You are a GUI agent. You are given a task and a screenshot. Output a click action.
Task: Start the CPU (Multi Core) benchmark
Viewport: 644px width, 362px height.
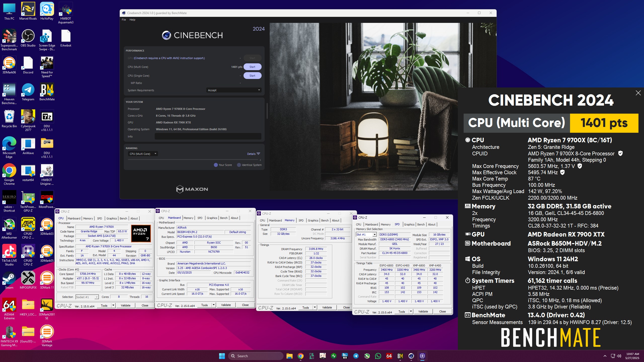252,67
